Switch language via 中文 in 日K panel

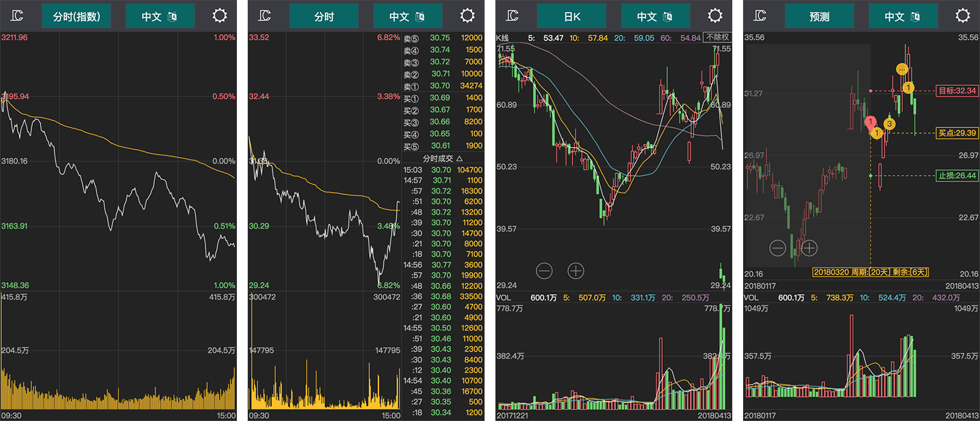coord(655,16)
